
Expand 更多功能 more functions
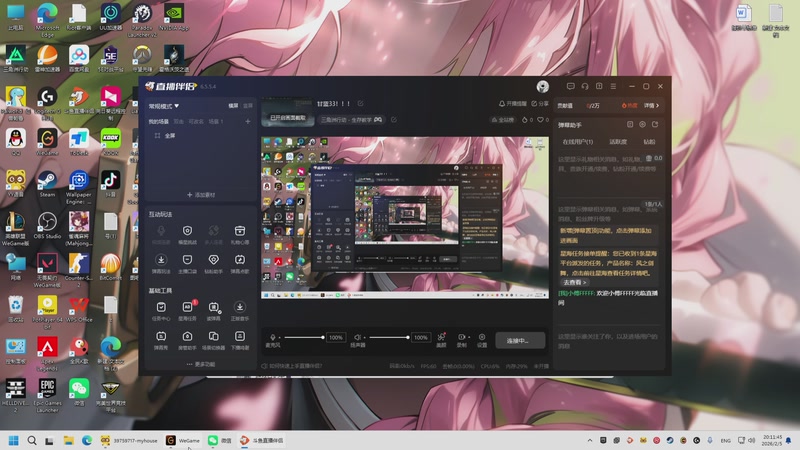[201, 364]
